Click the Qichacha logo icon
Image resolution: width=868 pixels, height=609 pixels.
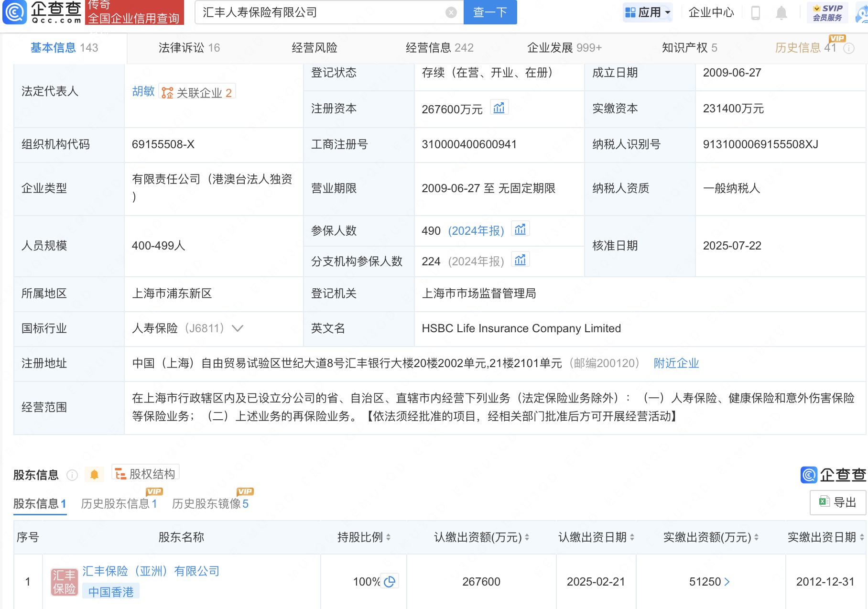click(x=14, y=12)
